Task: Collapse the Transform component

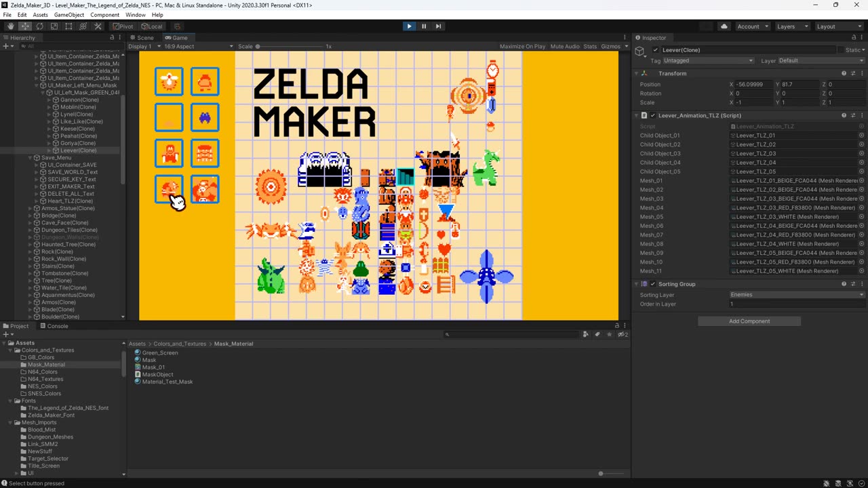Action: tap(637, 73)
